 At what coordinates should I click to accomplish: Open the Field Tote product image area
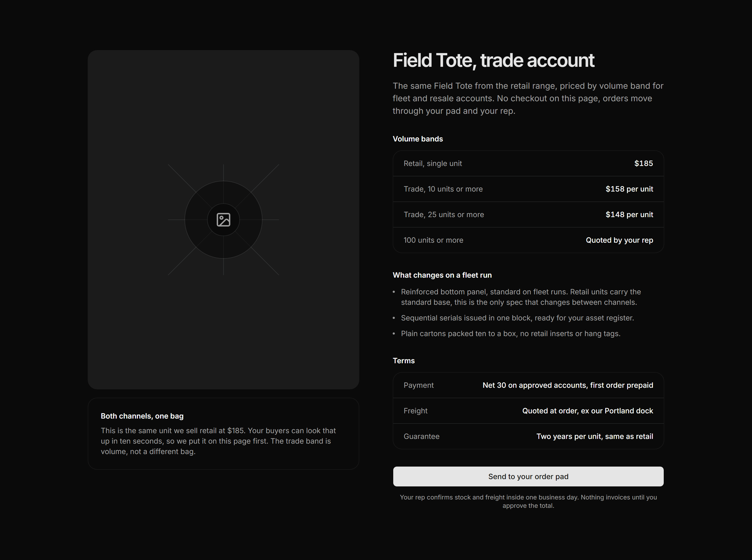click(x=223, y=220)
